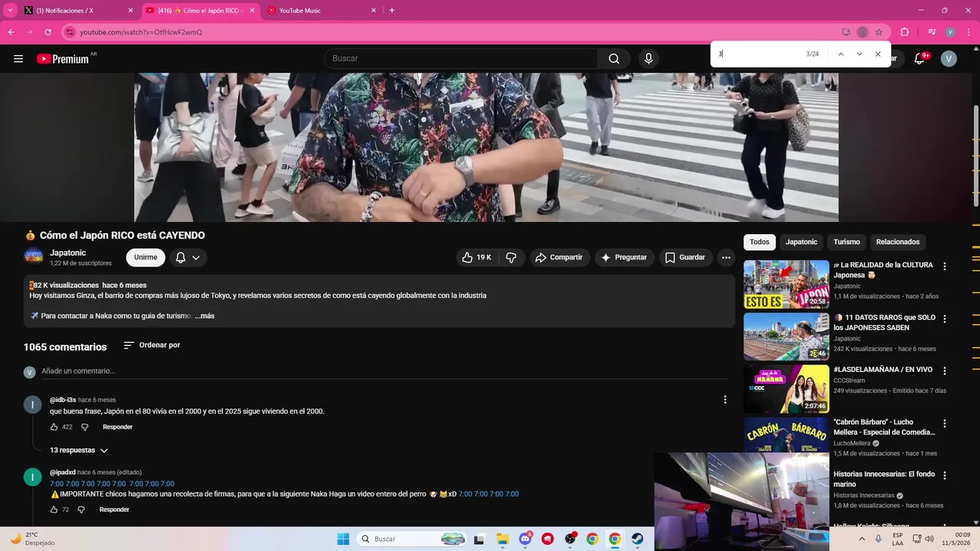Open menu for #LASDELAMAÑANA video
The width and height of the screenshot is (980, 551).
pyautogui.click(x=944, y=370)
